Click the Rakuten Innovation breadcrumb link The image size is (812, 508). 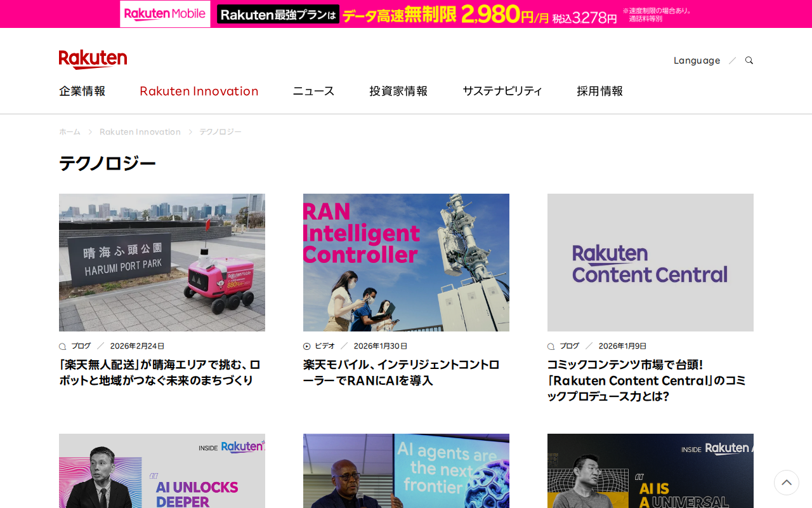tap(140, 132)
